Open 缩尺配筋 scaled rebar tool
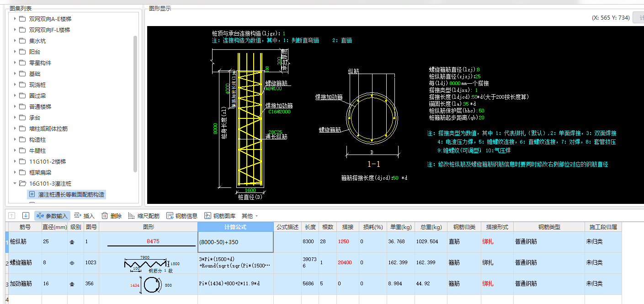Screen dimensions: 644x304 (x=144, y=216)
